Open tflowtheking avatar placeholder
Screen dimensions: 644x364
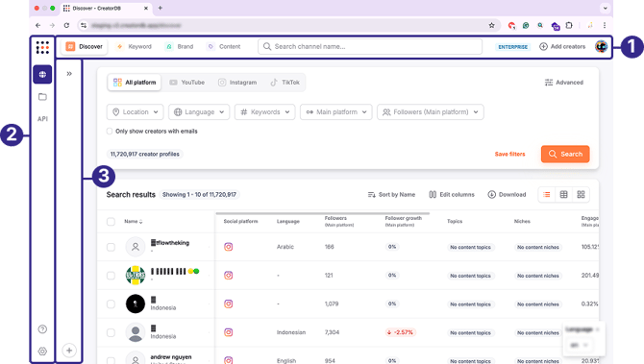[x=136, y=247]
